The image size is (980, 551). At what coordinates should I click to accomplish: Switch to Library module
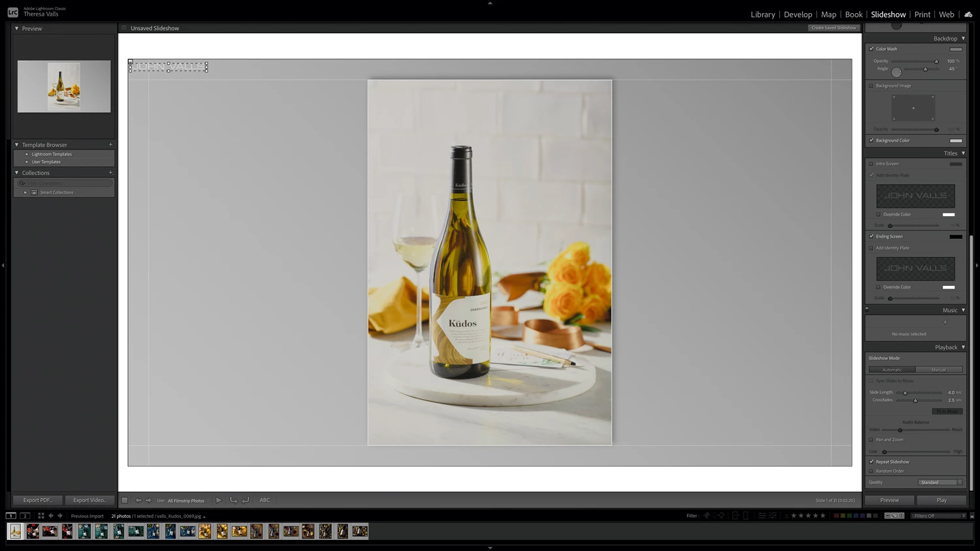(762, 14)
